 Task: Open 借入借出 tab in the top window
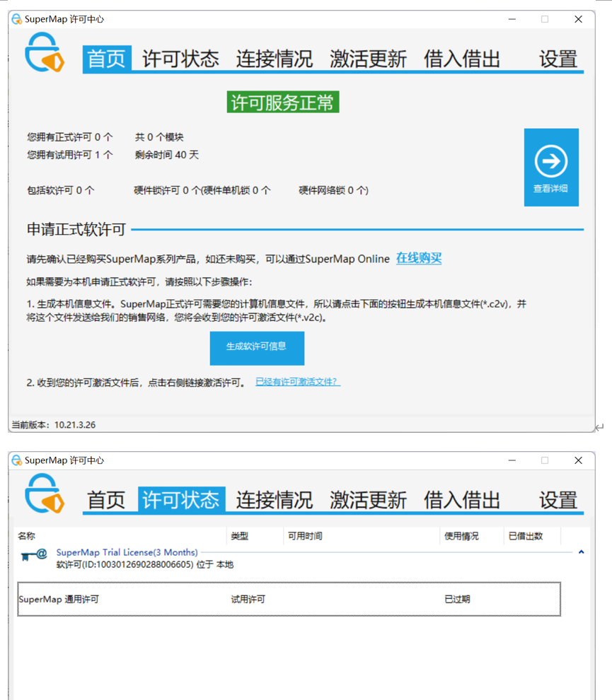(462, 59)
